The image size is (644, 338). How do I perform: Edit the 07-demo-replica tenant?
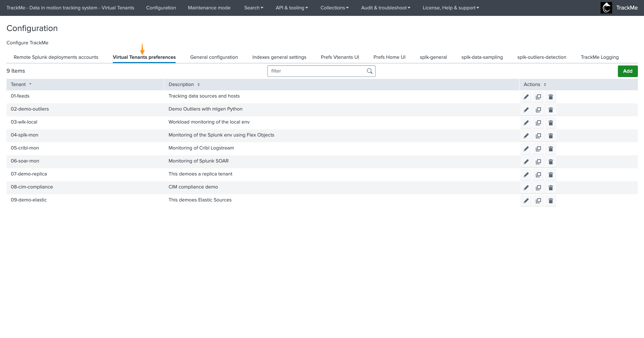point(526,175)
